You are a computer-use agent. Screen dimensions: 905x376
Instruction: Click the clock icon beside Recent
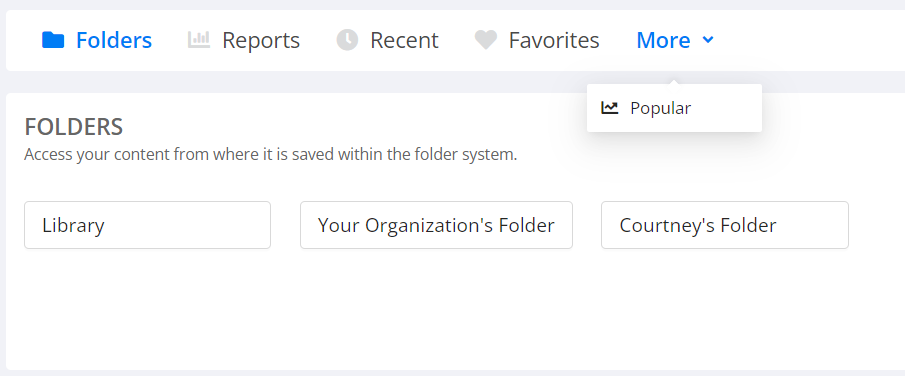point(347,40)
